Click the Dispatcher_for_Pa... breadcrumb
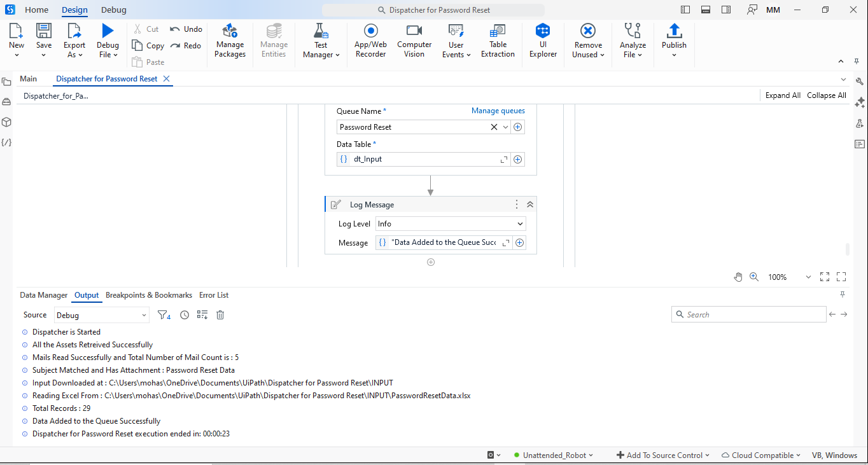Screen dimensions: 868x465 click(56, 96)
